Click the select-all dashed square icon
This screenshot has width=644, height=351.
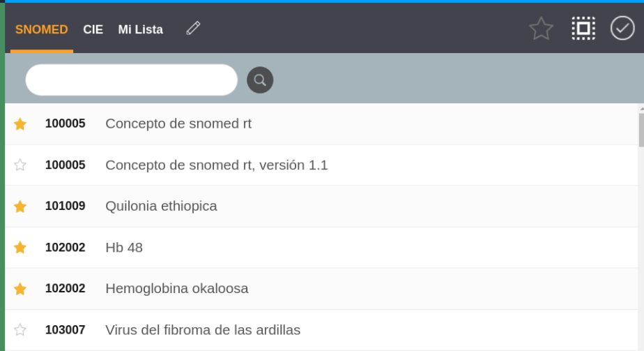(583, 29)
